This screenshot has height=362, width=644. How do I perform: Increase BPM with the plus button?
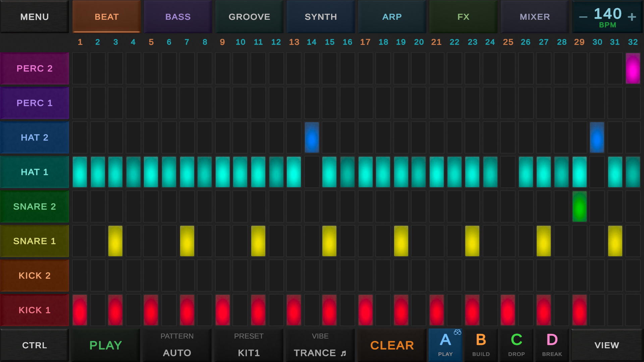coord(632,17)
